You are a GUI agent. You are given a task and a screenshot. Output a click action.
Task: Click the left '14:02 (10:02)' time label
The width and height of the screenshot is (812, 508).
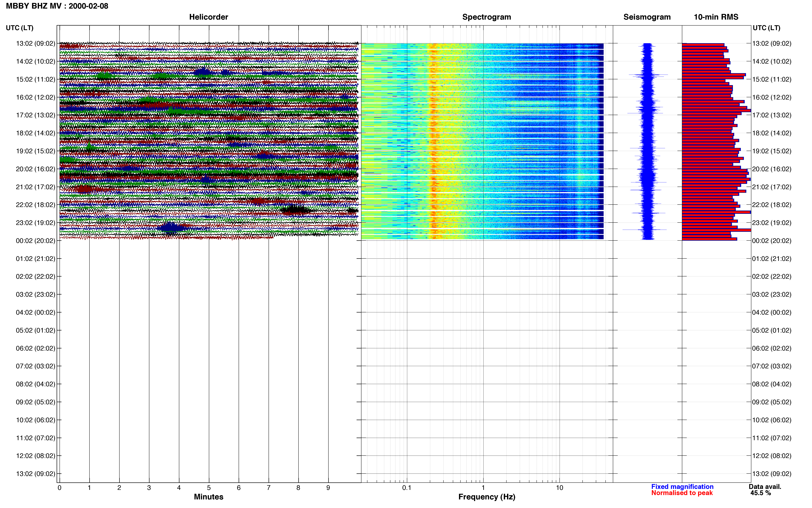coord(36,61)
